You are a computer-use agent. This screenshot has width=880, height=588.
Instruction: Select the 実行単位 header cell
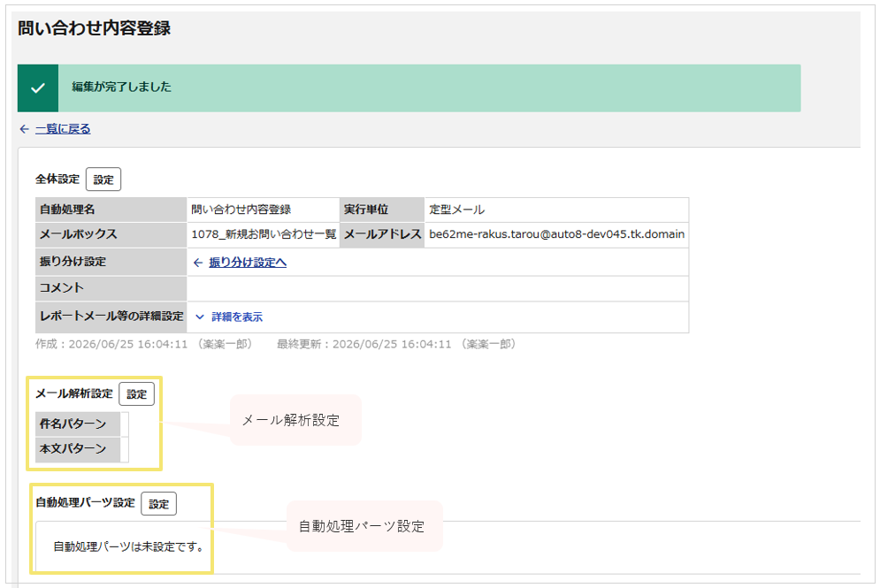click(382, 210)
